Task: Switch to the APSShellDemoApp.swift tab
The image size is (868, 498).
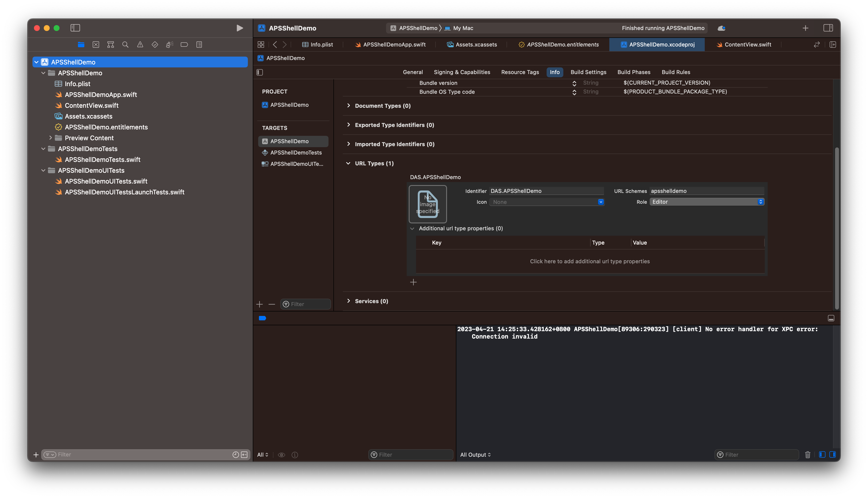Action: coord(390,45)
